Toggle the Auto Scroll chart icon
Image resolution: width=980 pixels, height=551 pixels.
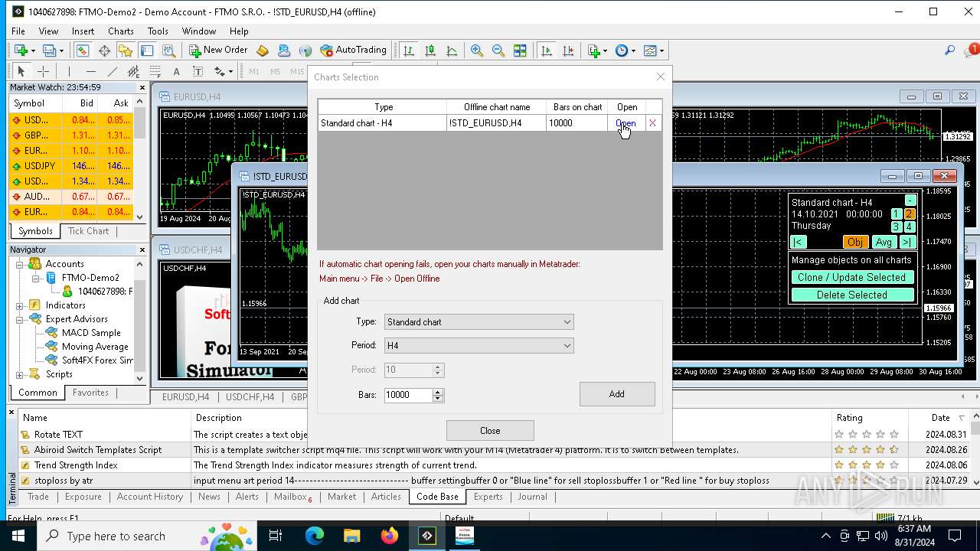(x=546, y=51)
